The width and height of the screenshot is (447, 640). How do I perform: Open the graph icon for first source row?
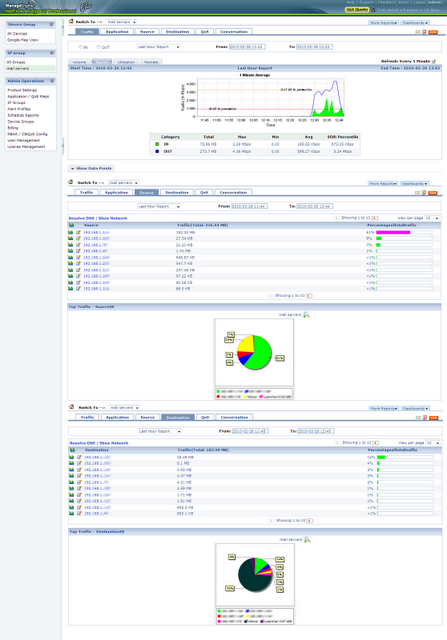pyautogui.click(x=71, y=232)
